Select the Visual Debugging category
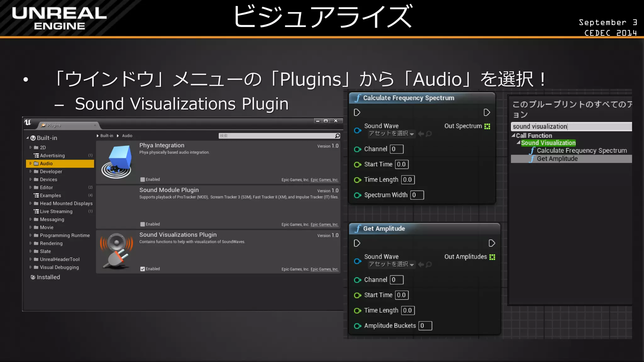Viewport: 644px width, 362px height. point(60,267)
